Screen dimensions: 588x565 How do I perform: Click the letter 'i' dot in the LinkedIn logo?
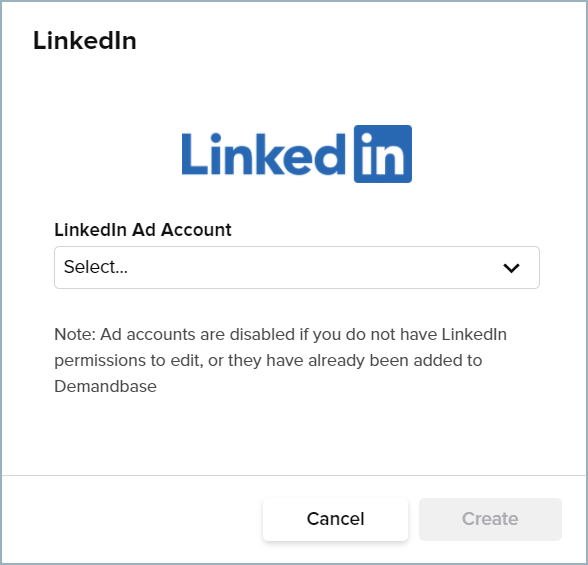(216, 138)
